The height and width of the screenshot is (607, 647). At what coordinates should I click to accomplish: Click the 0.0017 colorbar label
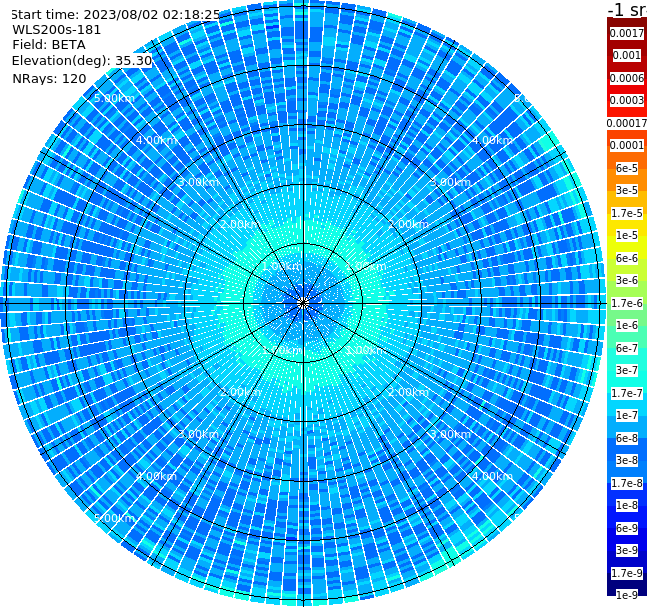click(x=627, y=33)
